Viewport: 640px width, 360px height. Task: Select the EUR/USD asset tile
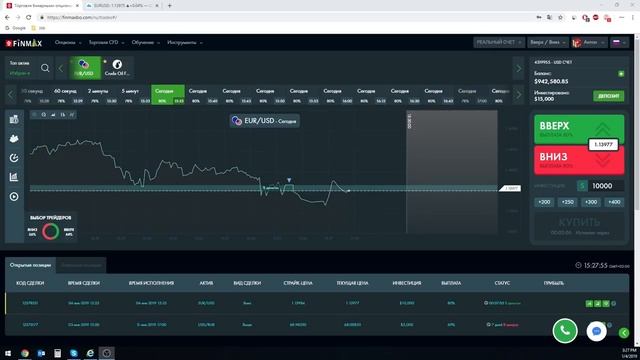pyautogui.click(x=85, y=68)
